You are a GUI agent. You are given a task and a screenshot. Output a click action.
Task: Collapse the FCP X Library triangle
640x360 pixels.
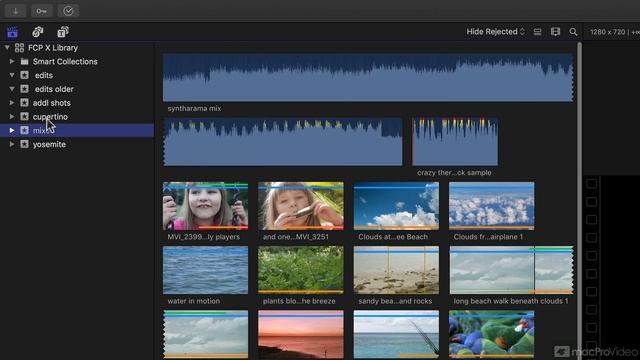click(x=7, y=48)
